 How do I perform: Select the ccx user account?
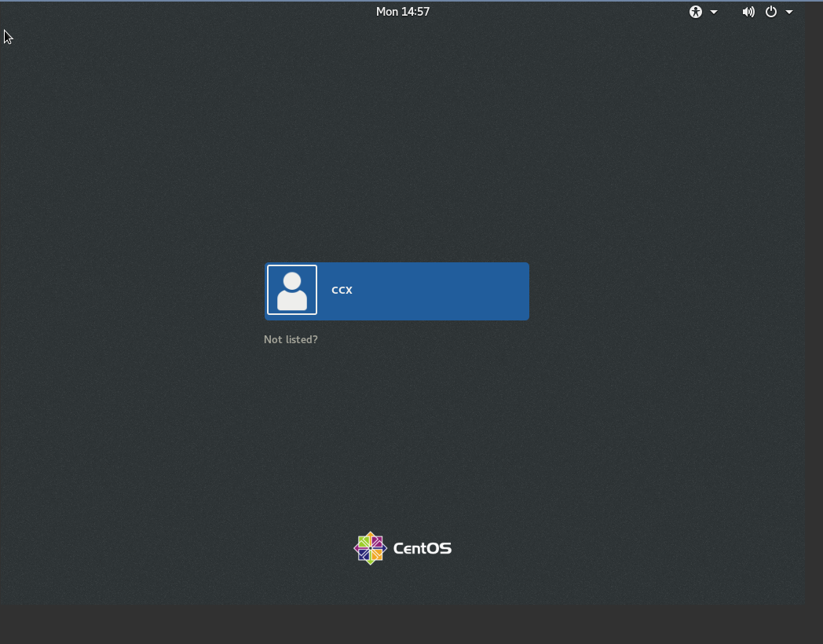pos(397,291)
